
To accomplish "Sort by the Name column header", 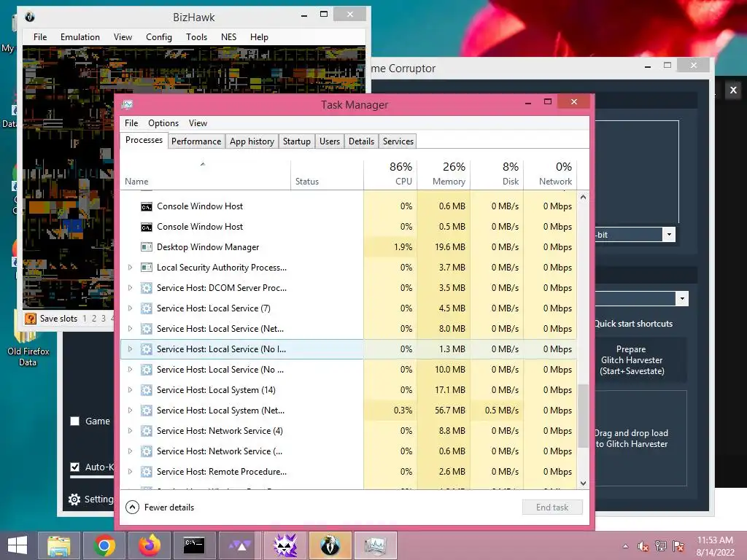I will point(205,174).
